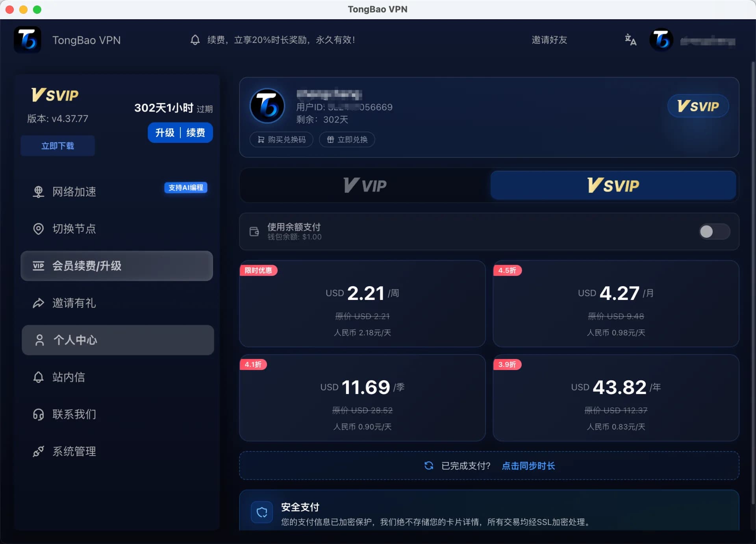Open 邀请有礼 using the share arrow icon
The image size is (756, 544).
pyautogui.click(x=38, y=303)
